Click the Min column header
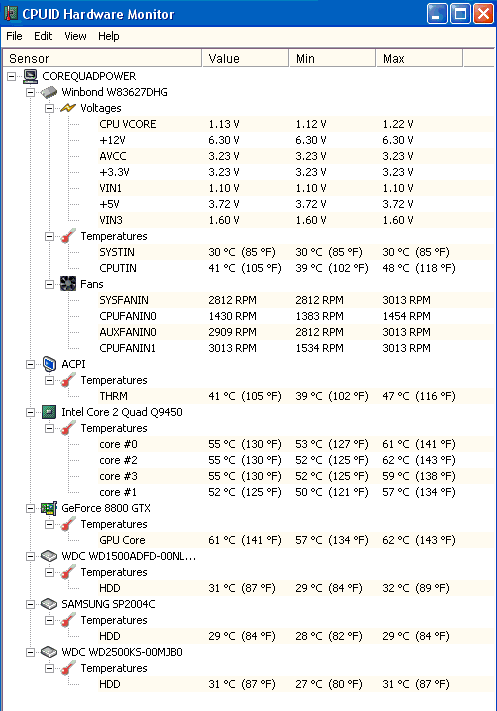The height and width of the screenshot is (711, 497). pyautogui.click(x=332, y=58)
